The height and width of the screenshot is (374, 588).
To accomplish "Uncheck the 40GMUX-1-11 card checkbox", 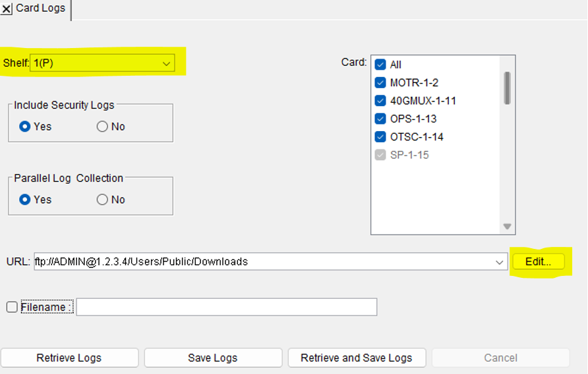I will [x=380, y=101].
